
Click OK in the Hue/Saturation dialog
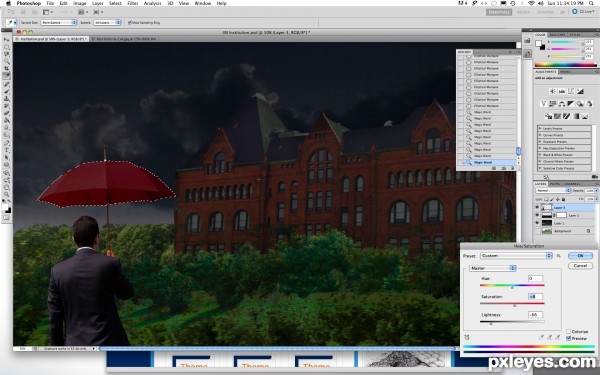click(580, 256)
